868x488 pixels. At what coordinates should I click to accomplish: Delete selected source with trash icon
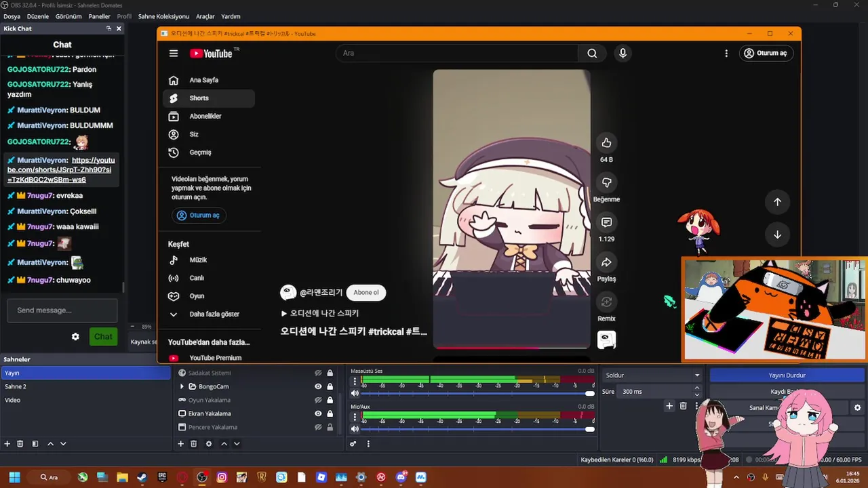[193, 444]
